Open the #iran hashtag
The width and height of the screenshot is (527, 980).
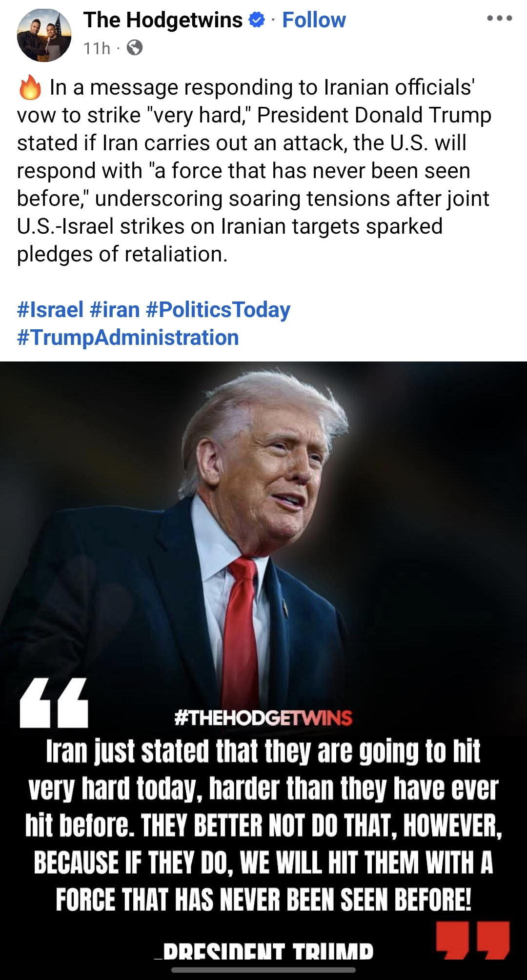pyautogui.click(x=115, y=310)
